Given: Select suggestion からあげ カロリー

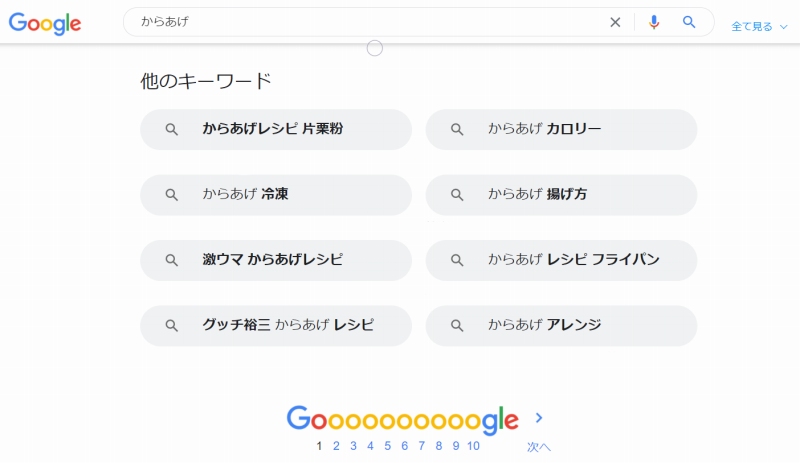Looking at the screenshot, I should click(561, 129).
